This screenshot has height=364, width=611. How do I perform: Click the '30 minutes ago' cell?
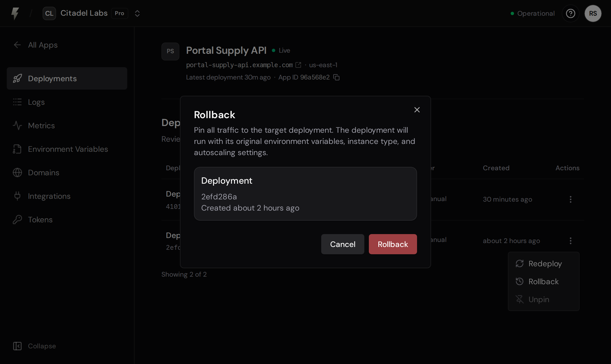point(508,199)
